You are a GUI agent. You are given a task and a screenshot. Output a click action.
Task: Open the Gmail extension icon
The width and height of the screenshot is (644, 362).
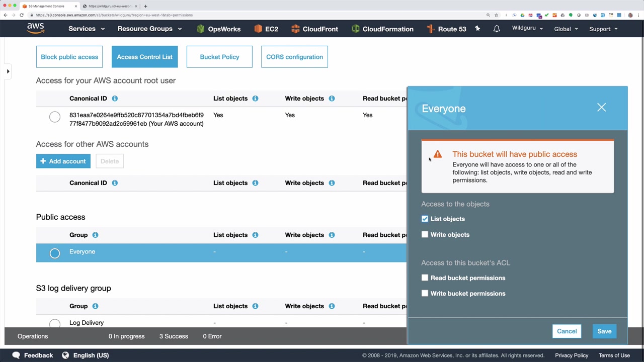click(530, 15)
